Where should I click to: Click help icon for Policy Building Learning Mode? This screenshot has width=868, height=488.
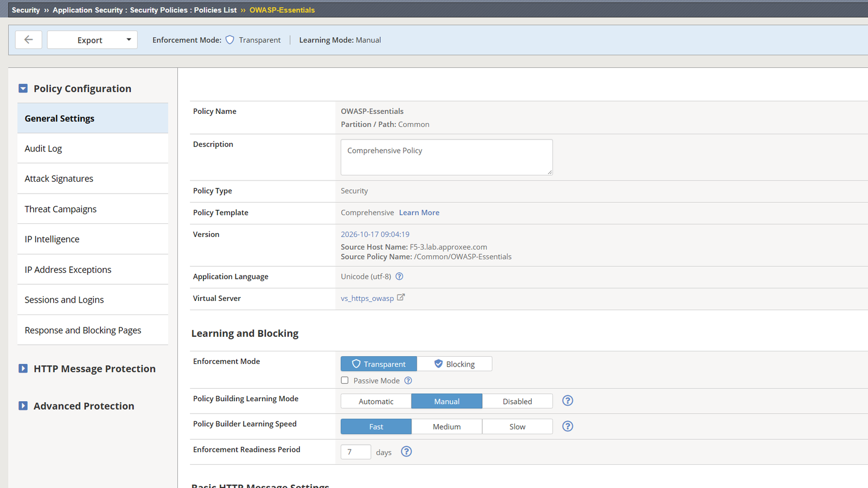[567, 401]
